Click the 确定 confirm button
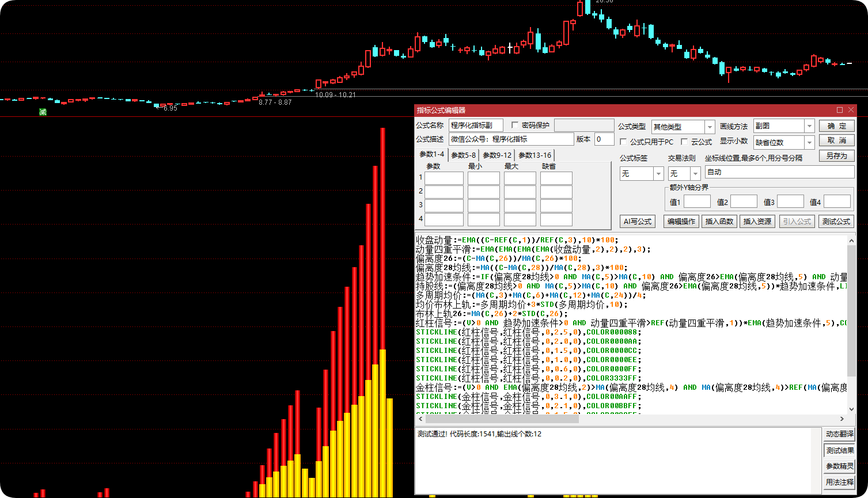The height and width of the screenshot is (498, 868). click(836, 126)
